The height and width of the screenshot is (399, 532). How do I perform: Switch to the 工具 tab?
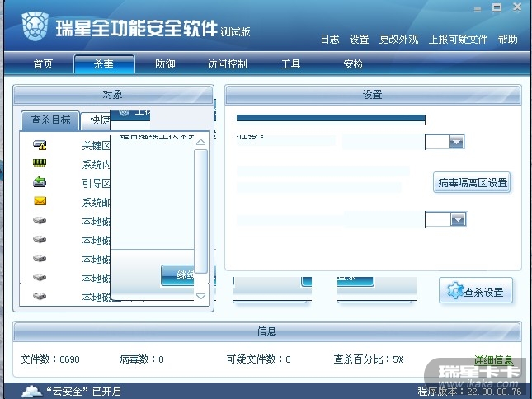coord(290,63)
